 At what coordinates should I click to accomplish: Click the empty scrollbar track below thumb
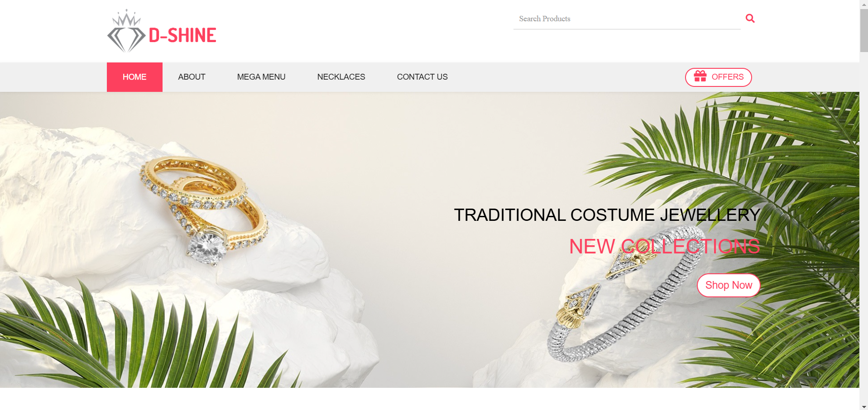[x=864, y=226]
